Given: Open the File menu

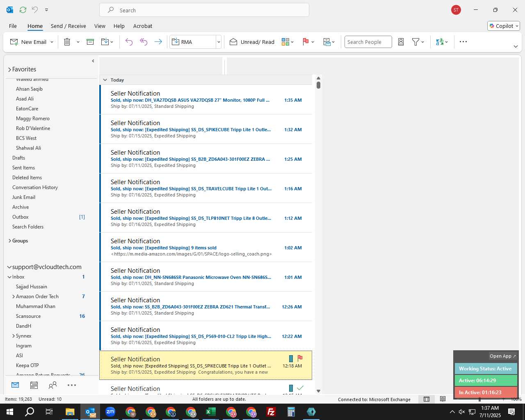Looking at the screenshot, I should (x=13, y=26).
